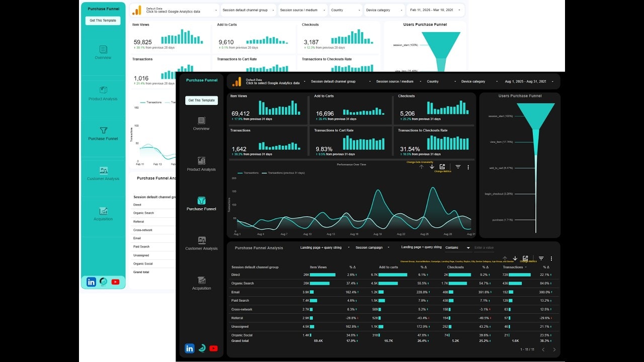This screenshot has width=644, height=362.
Task: Open three-dot menu above dark performance chart
Action: pyautogui.click(x=468, y=167)
